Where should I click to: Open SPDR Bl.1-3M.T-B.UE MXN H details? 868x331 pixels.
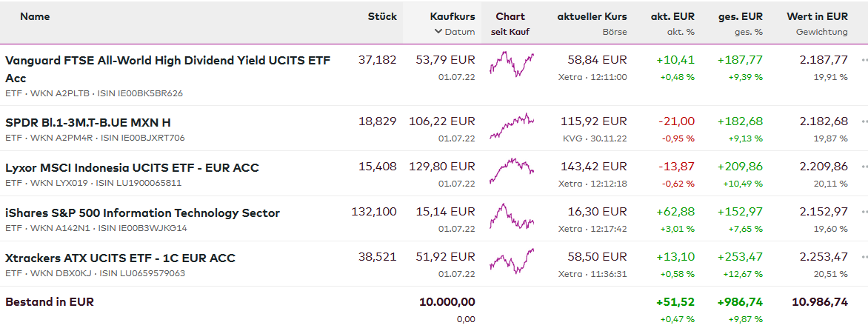[88, 122]
